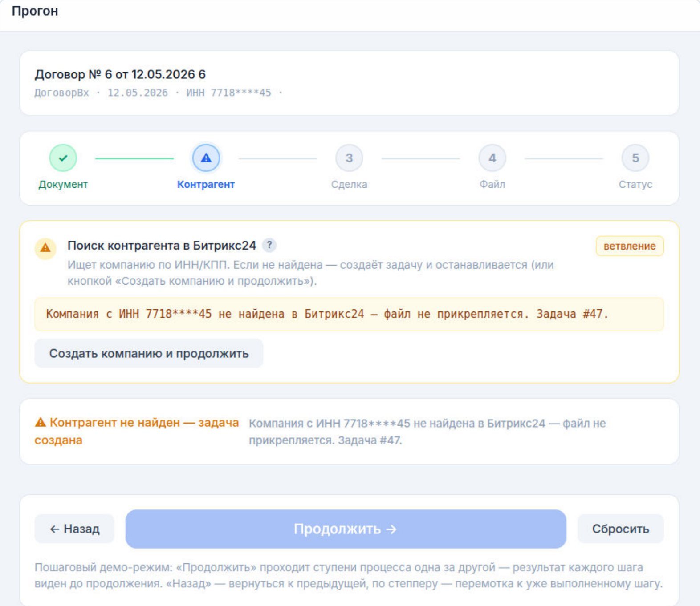Click the yellow message about ИНН 7718****45 not found
The width and height of the screenshot is (700, 606).
(x=349, y=314)
